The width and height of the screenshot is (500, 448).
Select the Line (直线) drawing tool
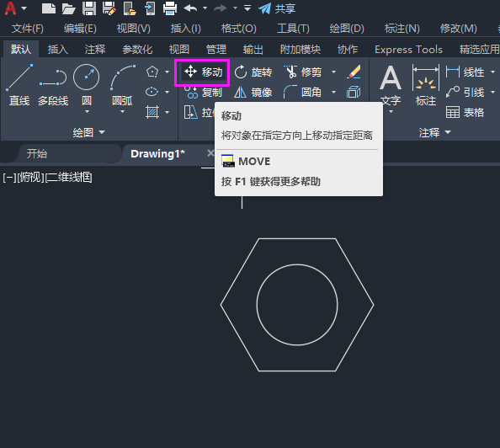19,85
